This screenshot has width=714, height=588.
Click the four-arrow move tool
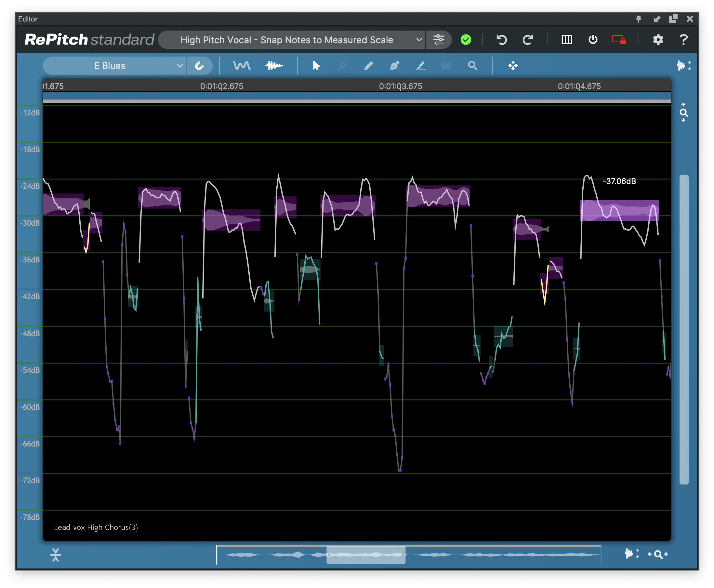(x=513, y=66)
